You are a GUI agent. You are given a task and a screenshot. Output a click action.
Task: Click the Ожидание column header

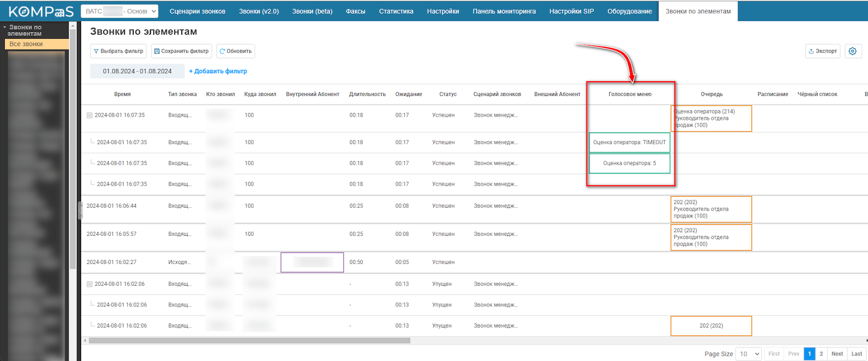(x=409, y=94)
